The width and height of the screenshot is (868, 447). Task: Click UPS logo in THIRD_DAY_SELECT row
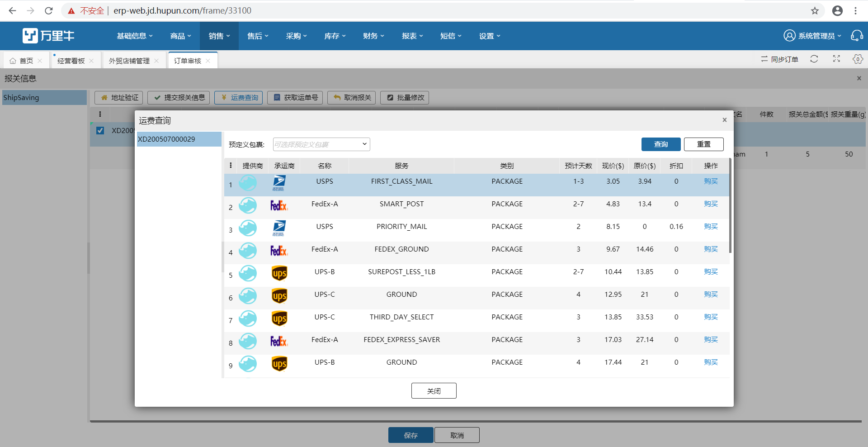[x=279, y=319]
